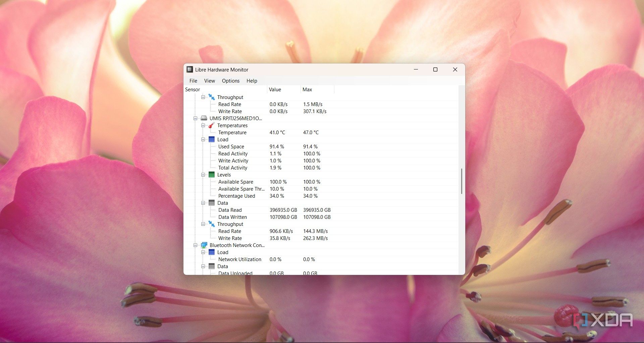Click the blue Load icon under UMIS drive
The image size is (644, 343).
click(x=212, y=139)
